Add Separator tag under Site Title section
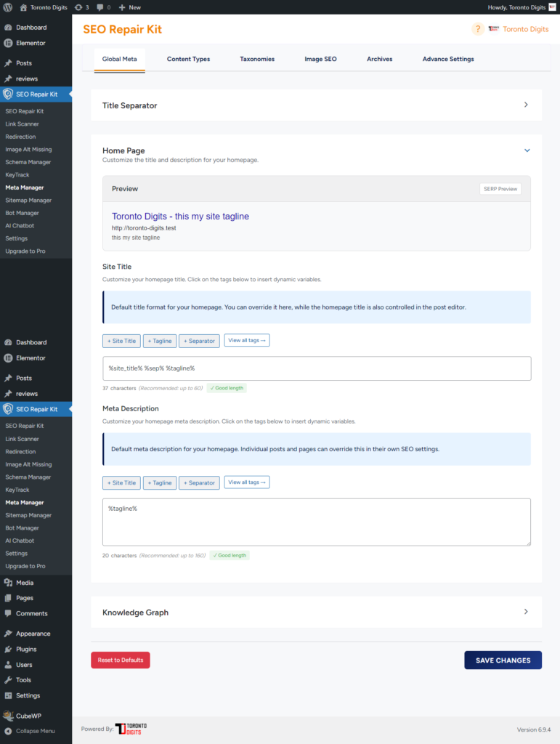The image size is (560, 744). (x=199, y=341)
